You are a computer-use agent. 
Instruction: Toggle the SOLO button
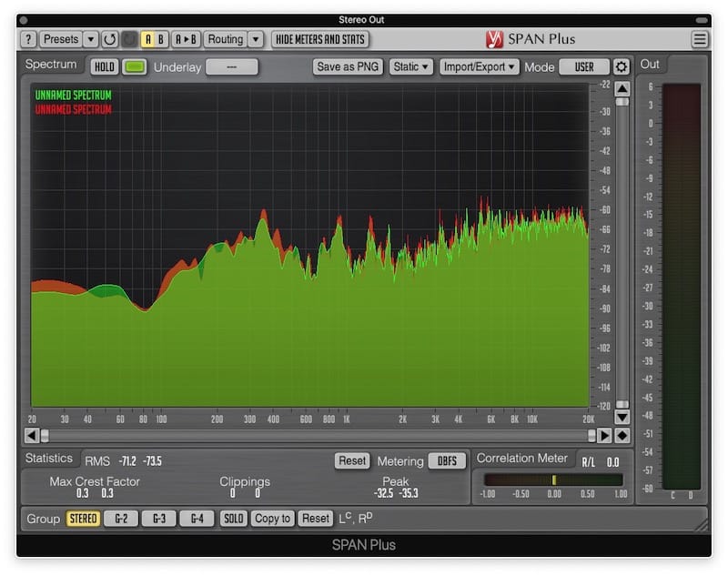pos(234,519)
